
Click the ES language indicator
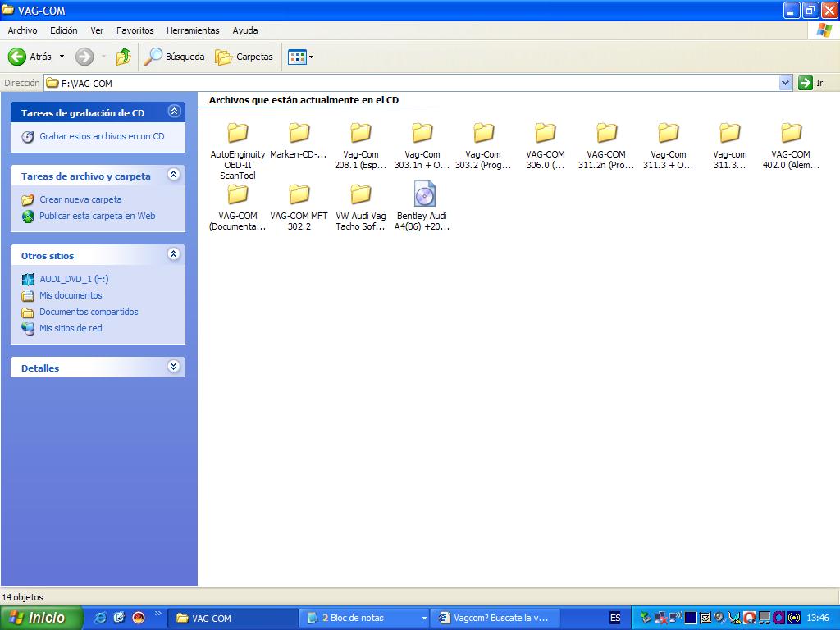point(615,618)
